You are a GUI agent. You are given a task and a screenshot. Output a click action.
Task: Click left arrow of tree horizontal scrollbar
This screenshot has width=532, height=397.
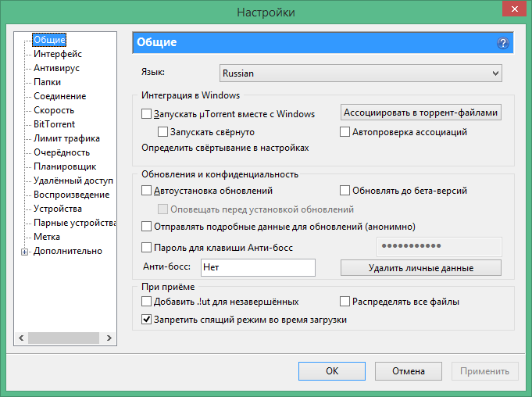[x=21, y=338]
